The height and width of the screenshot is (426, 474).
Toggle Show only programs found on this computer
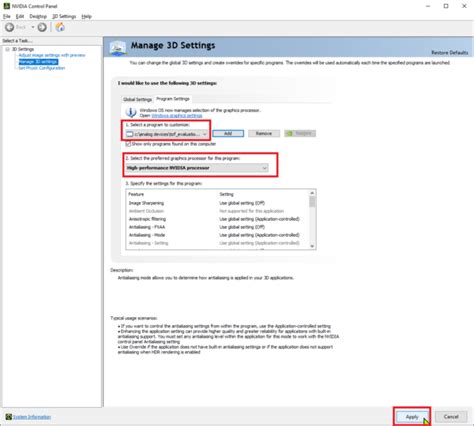[x=128, y=144]
